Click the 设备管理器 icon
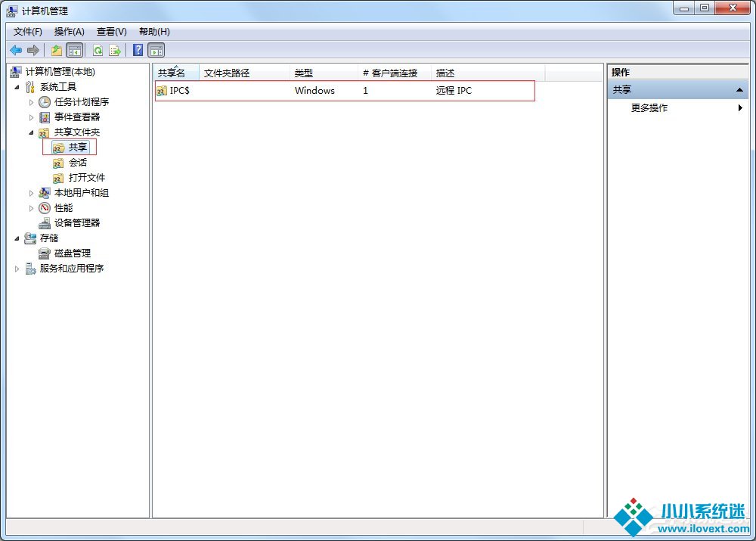The height and width of the screenshot is (541, 756). tap(45, 223)
